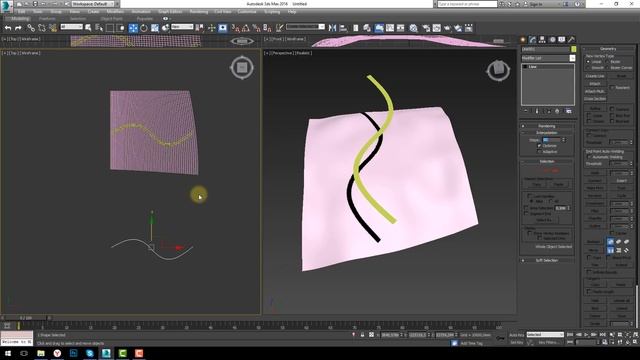Toggle the 3D Snaps icon
640x360 pixels.
(x=236, y=28)
